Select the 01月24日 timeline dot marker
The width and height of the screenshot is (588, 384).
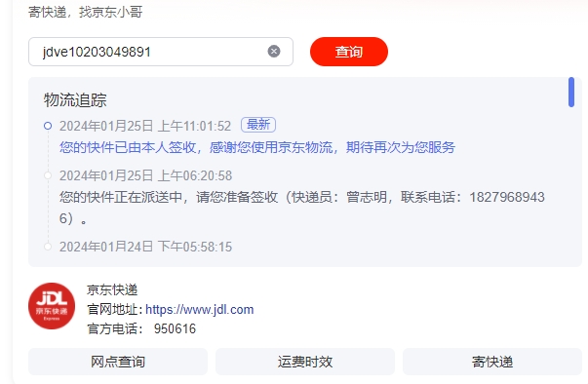(48, 247)
